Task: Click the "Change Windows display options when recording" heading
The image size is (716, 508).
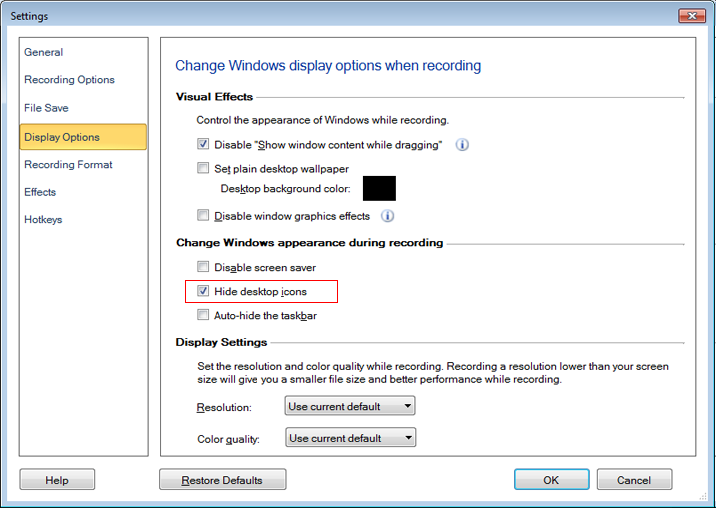Action: [328, 66]
